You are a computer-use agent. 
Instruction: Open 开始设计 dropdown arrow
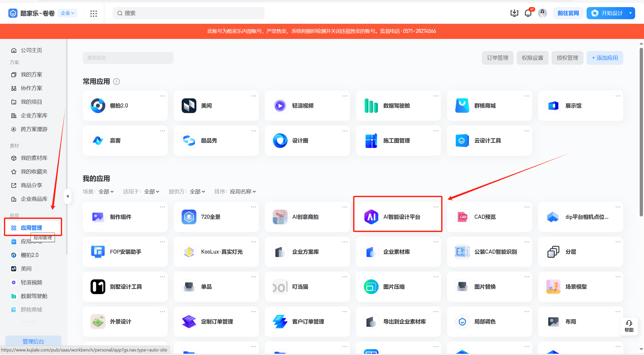630,13
